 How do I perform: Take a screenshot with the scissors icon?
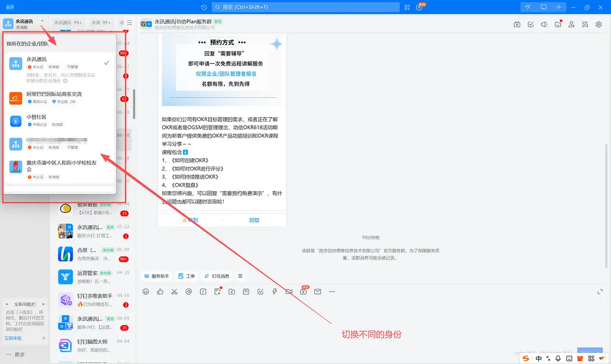pyautogui.click(x=174, y=291)
